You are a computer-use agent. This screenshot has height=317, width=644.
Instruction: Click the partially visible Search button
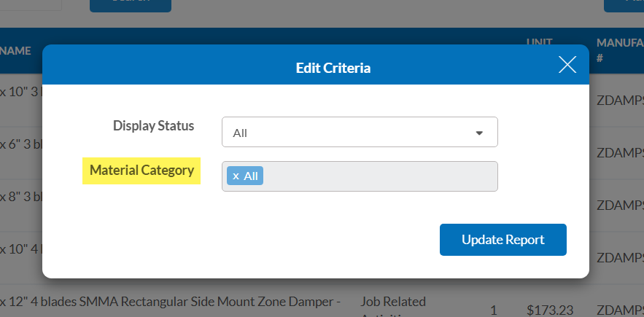[x=131, y=6]
